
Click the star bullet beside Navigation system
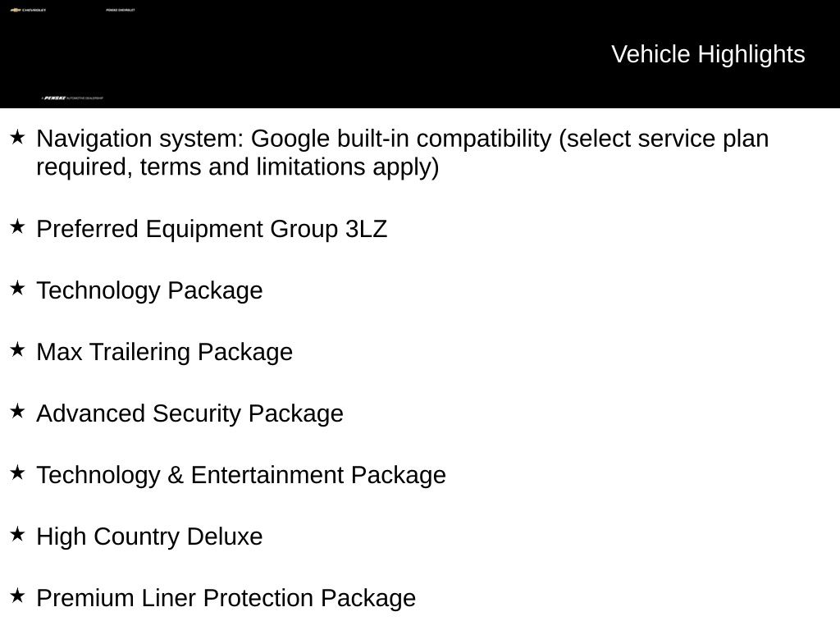tap(17, 137)
